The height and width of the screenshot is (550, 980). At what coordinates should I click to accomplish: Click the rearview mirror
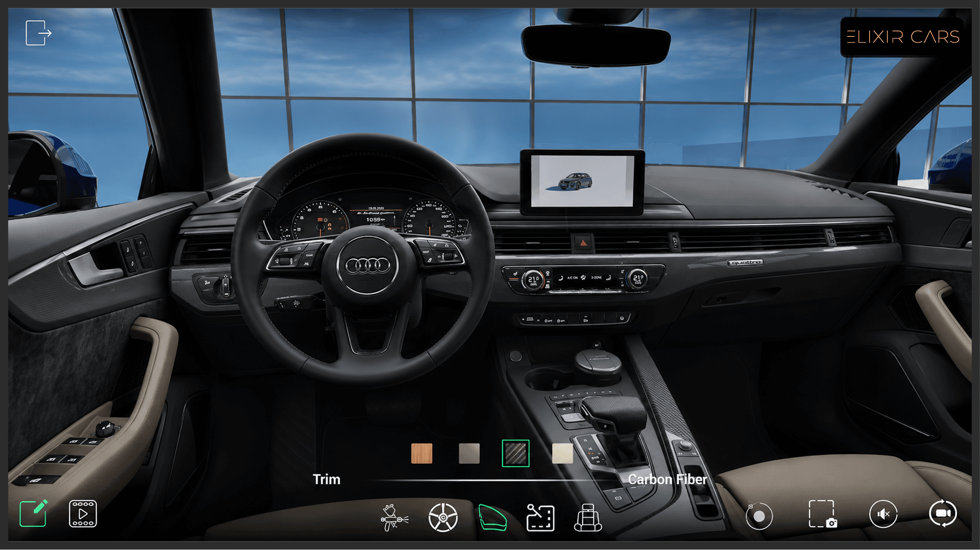(x=596, y=45)
